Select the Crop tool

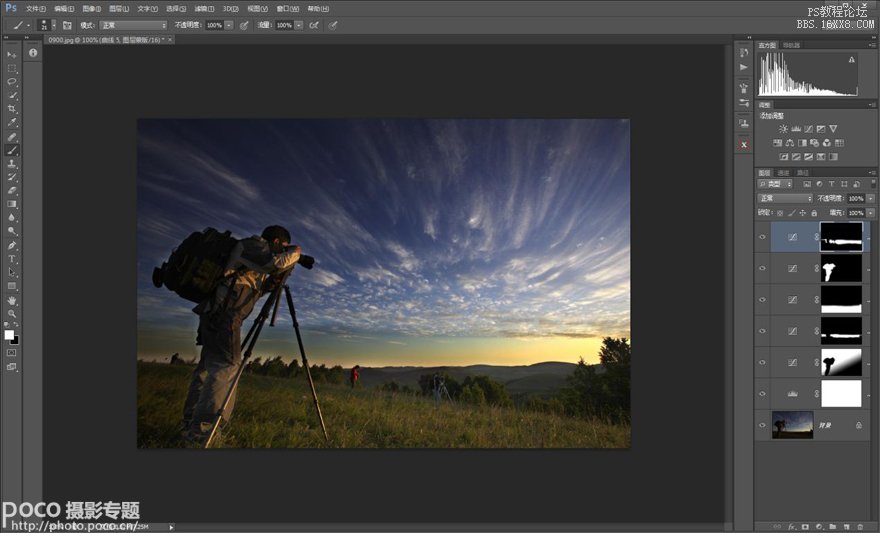(11, 109)
